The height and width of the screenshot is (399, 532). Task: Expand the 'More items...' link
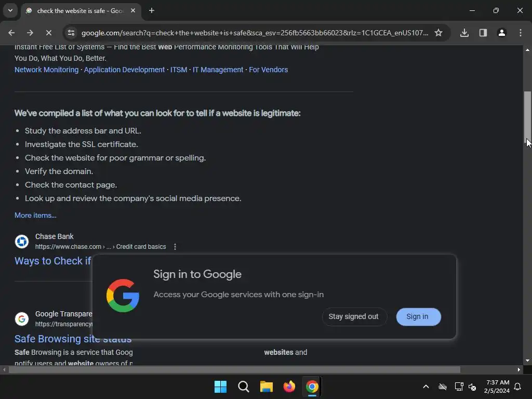(35, 215)
